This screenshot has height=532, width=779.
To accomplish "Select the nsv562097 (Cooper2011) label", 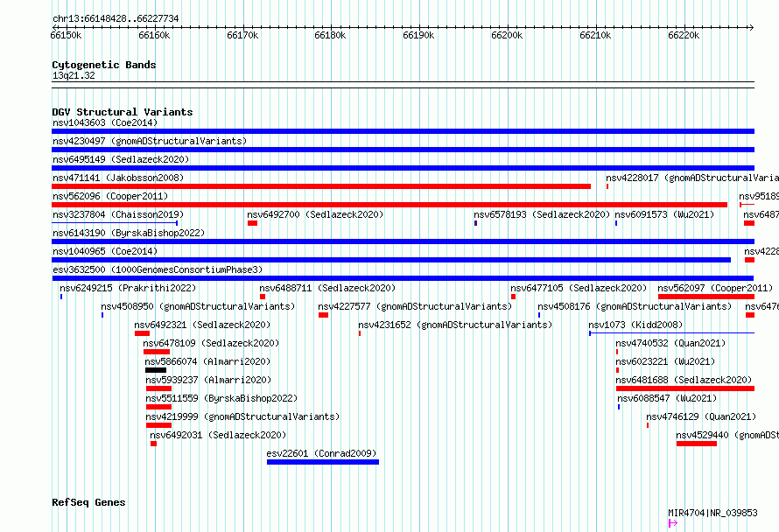I will 715,288.
